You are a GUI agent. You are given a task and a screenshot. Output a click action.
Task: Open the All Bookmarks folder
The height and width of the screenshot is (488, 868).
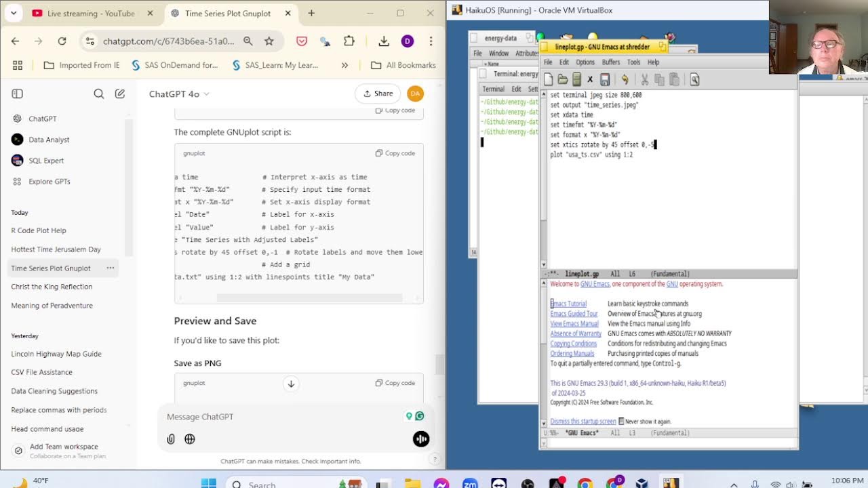(x=403, y=65)
